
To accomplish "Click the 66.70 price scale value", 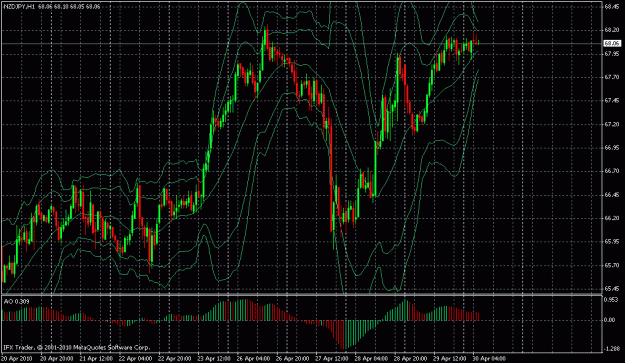I will pos(611,171).
